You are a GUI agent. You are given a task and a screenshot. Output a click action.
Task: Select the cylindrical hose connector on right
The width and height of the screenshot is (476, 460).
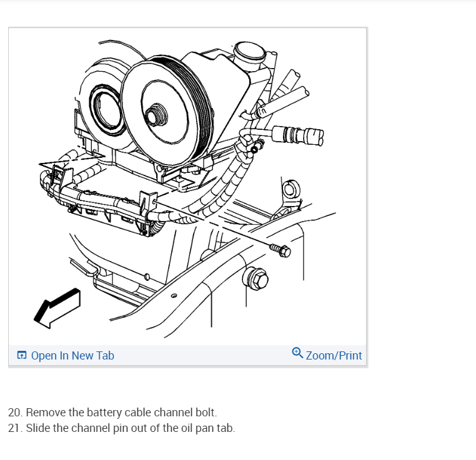click(x=297, y=136)
